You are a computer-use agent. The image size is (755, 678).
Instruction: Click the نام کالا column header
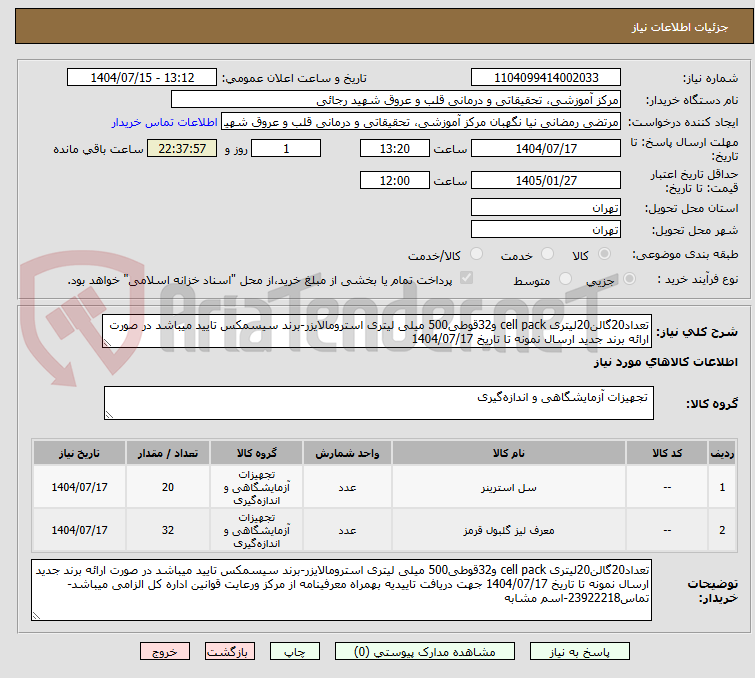click(508, 453)
